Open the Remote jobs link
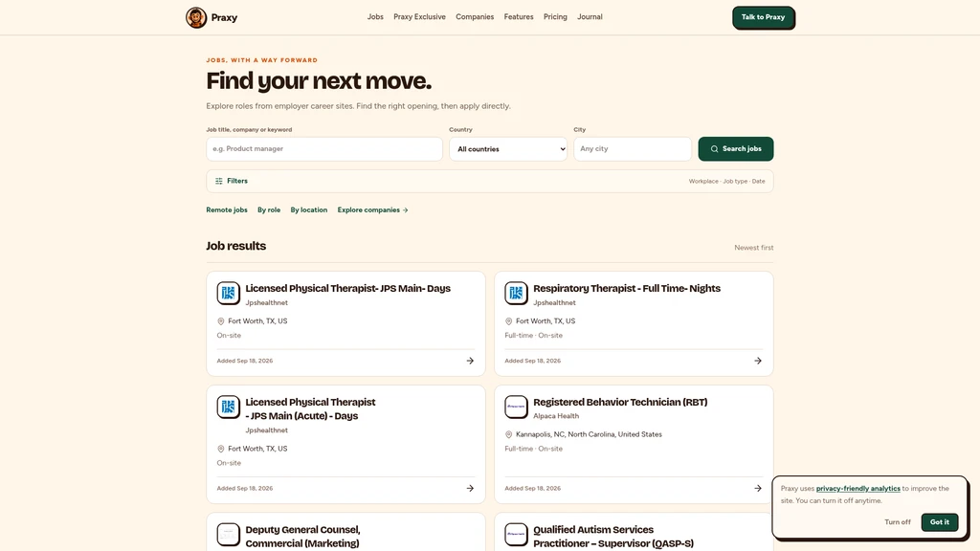 pyautogui.click(x=227, y=209)
